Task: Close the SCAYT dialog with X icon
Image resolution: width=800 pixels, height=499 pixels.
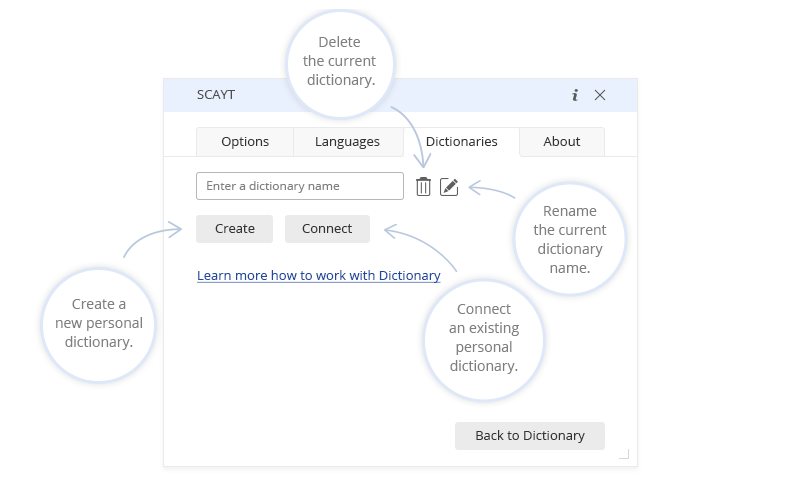Action: tap(600, 95)
